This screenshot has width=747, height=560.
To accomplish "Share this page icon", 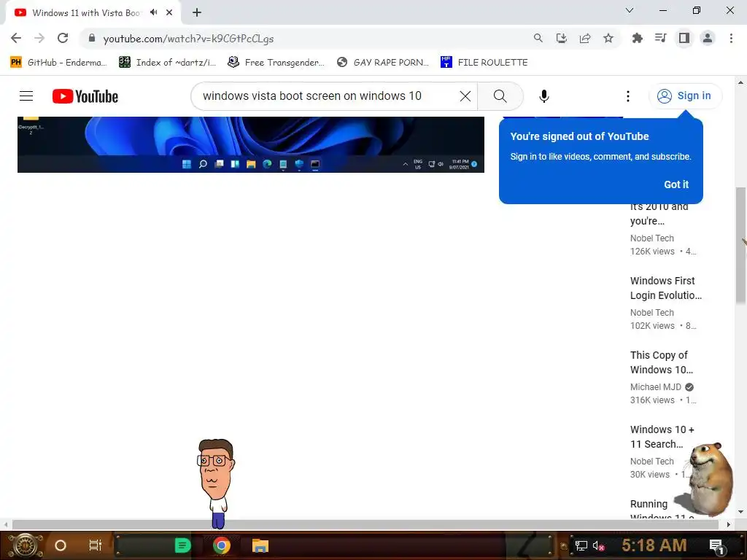I will tap(585, 38).
